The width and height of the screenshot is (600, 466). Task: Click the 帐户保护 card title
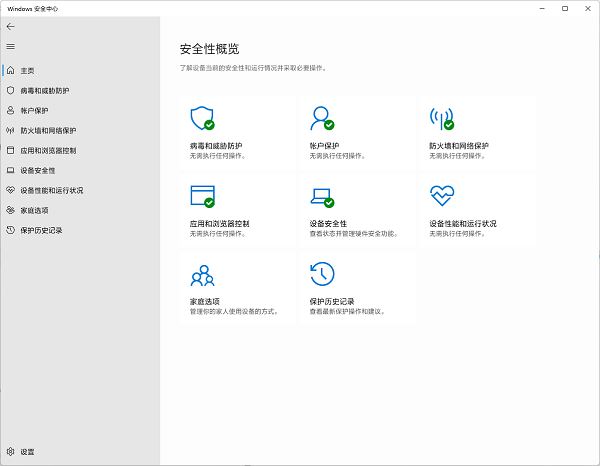click(324, 146)
